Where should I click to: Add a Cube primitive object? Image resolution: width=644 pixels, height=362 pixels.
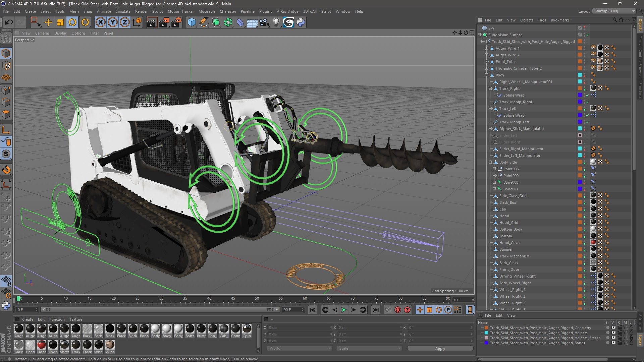(x=192, y=22)
